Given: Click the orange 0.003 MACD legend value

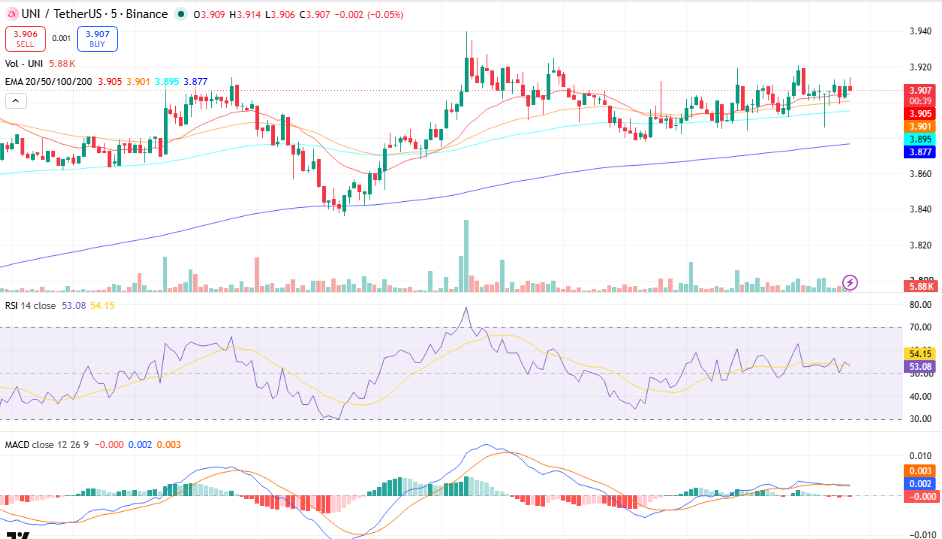Looking at the screenshot, I should (x=168, y=445).
